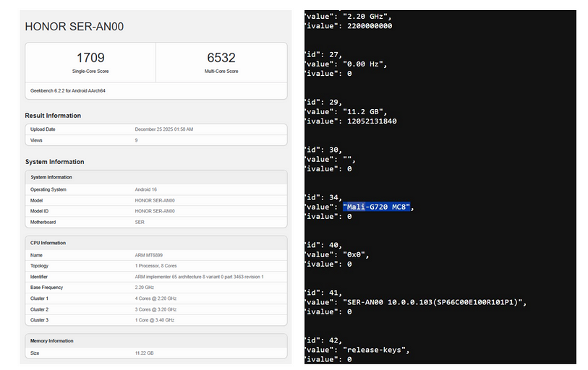Select the CPU name ARM MT6899

pyautogui.click(x=150, y=255)
